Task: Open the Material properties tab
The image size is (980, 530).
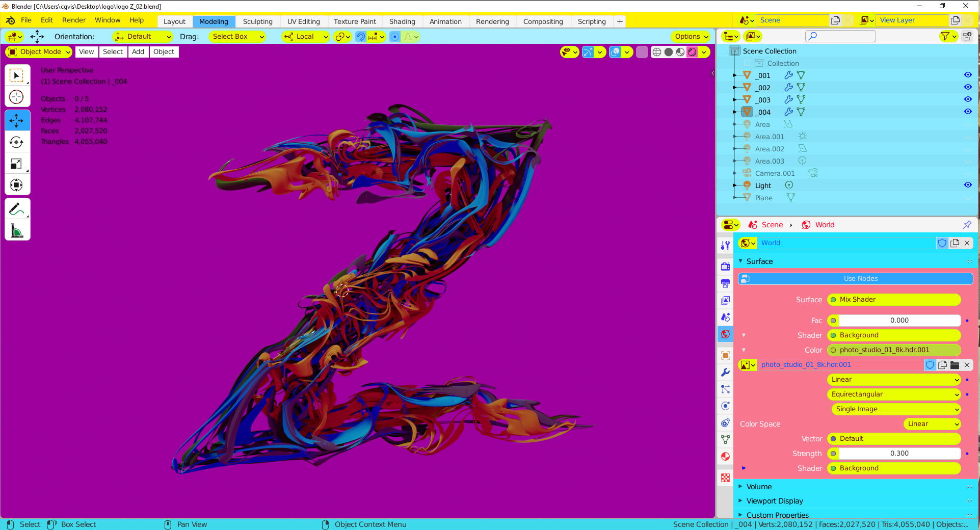Action: (725, 457)
